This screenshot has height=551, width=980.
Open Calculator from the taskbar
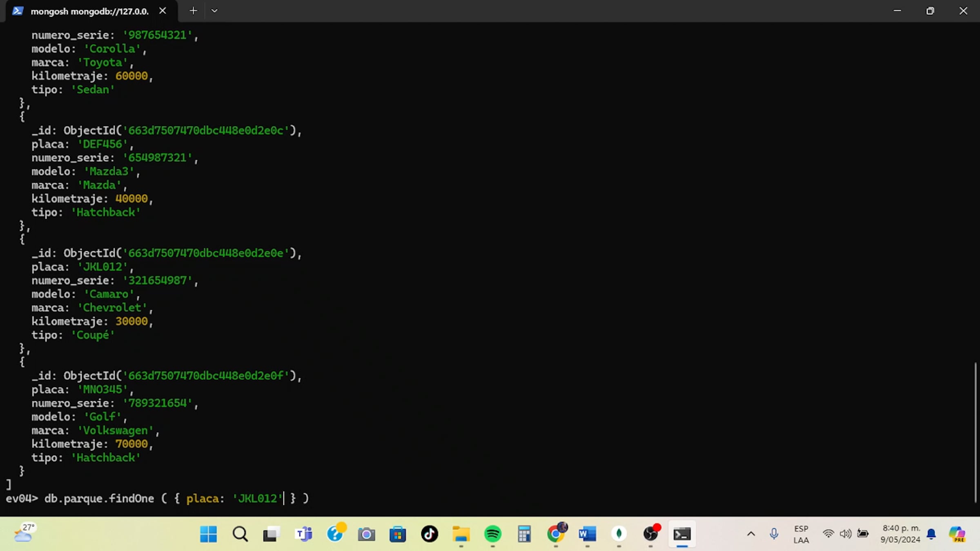524,534
